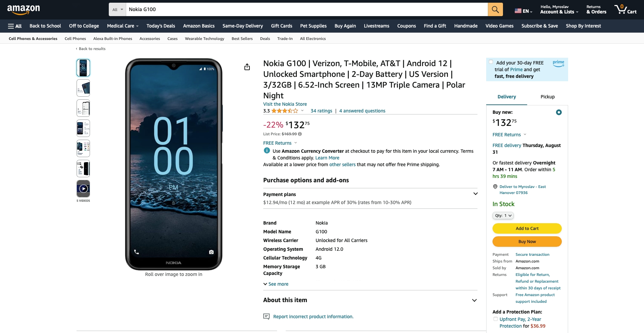
Task: Click the orange search magnifier button
Action: click(x=495, y=9)
